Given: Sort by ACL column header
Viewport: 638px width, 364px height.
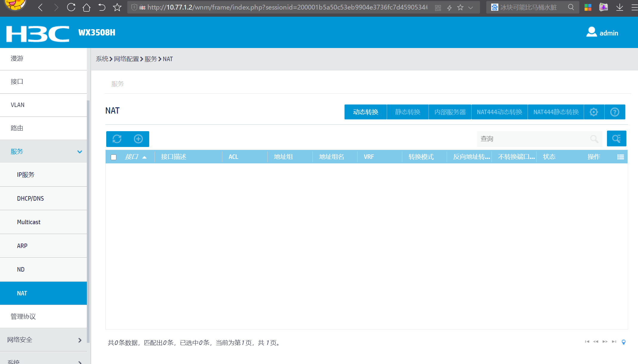Looking at the screenshot, I should pyautogui.click(x=233, y=157).
